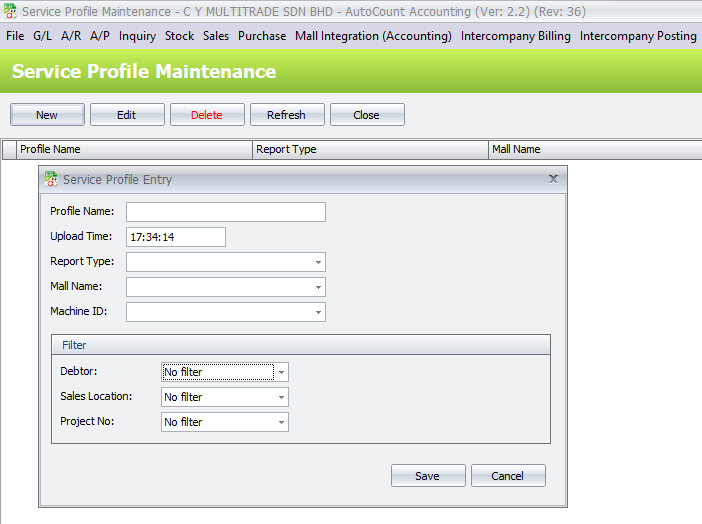702x524 pixels.
Task: Expand the Mall Name dropdown
Action: [318, 287]
